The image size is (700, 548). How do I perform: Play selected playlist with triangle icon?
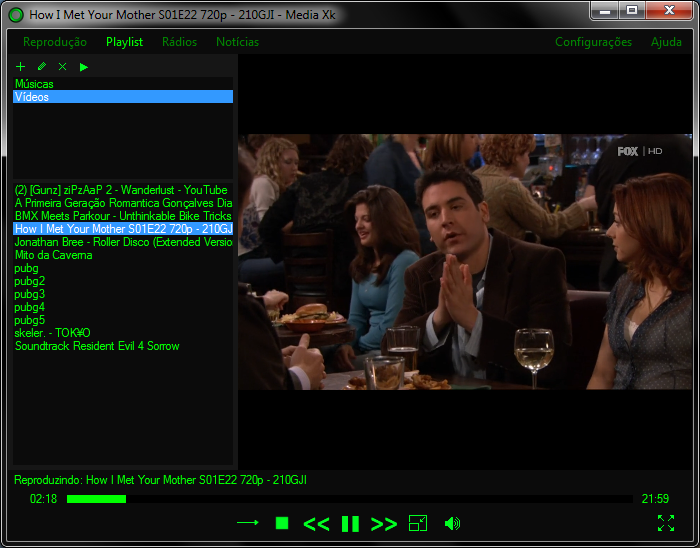pyautogui.click(x=83, y=67)
